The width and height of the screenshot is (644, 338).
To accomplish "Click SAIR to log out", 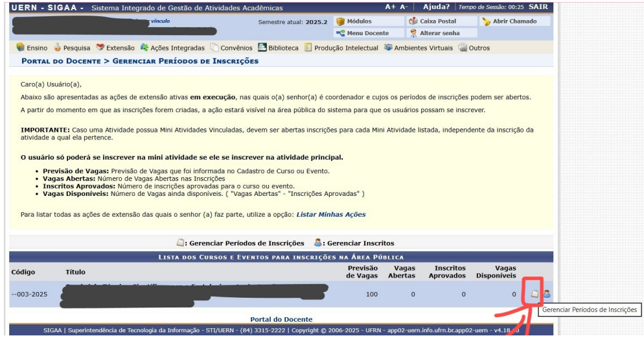I will coord(538,7).
